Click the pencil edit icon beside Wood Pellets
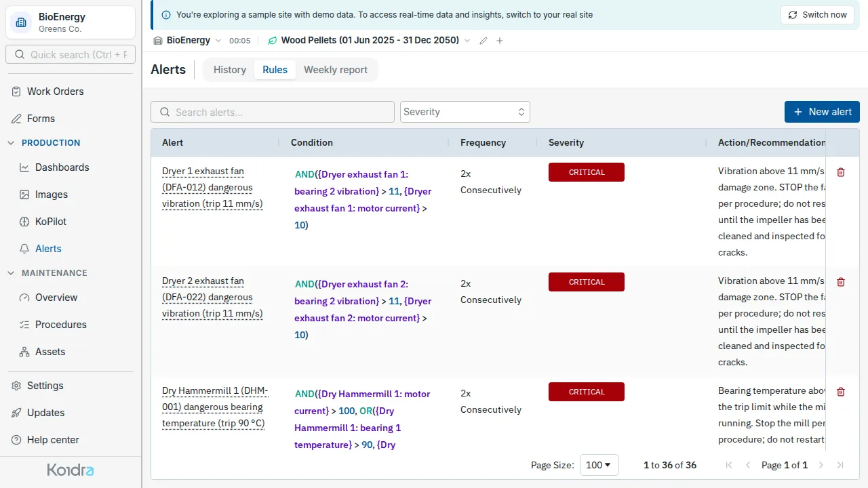The height and width of the screenshot is (488, 868). pyautogui.click(x=484, y=41)
